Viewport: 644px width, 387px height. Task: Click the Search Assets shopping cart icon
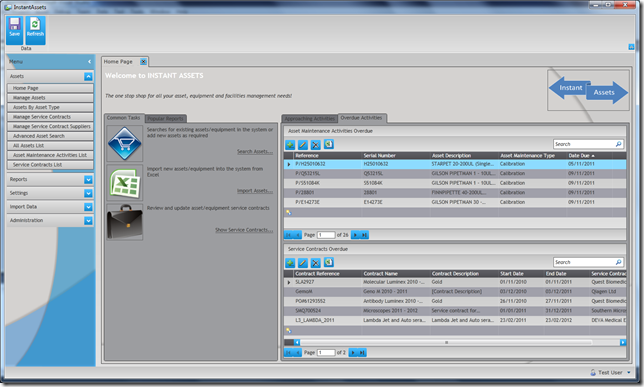click(124, 144)
